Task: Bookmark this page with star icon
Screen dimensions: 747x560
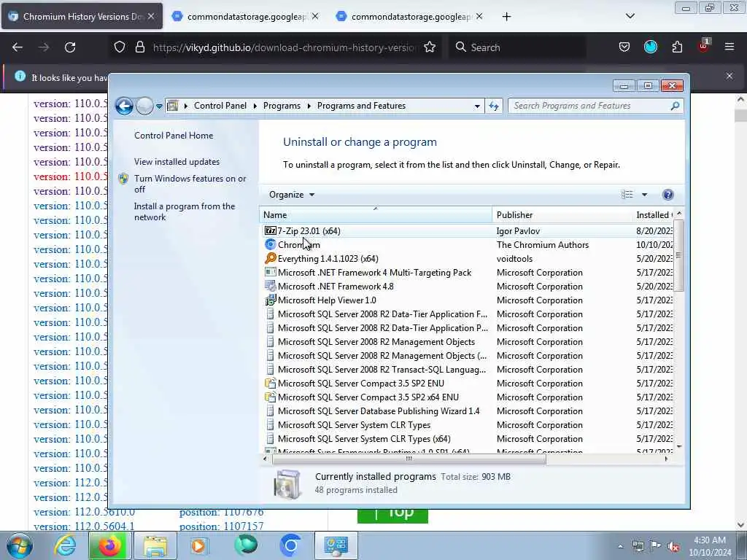Action: tap(430, 47)
